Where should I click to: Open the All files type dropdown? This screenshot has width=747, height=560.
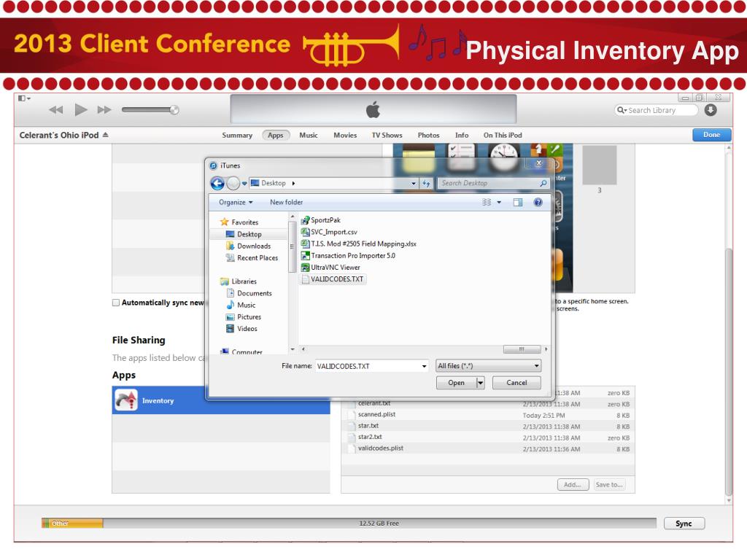click(489, 366)
